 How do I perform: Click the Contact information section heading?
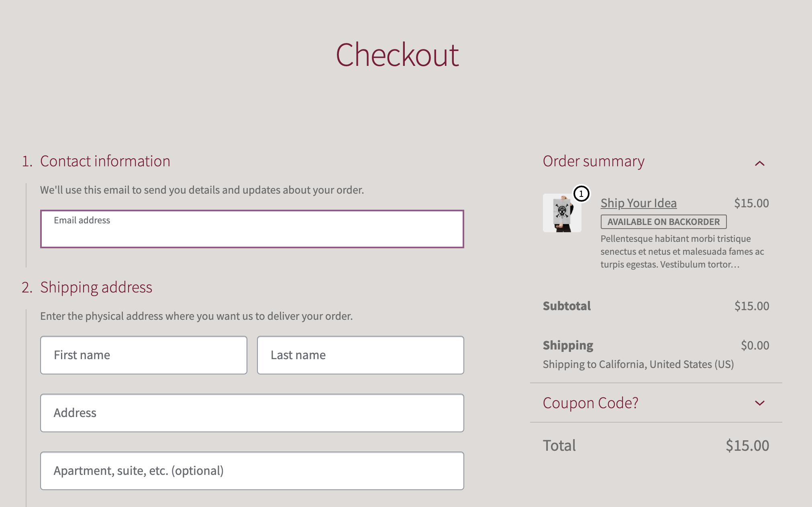[x=105, y=161]
